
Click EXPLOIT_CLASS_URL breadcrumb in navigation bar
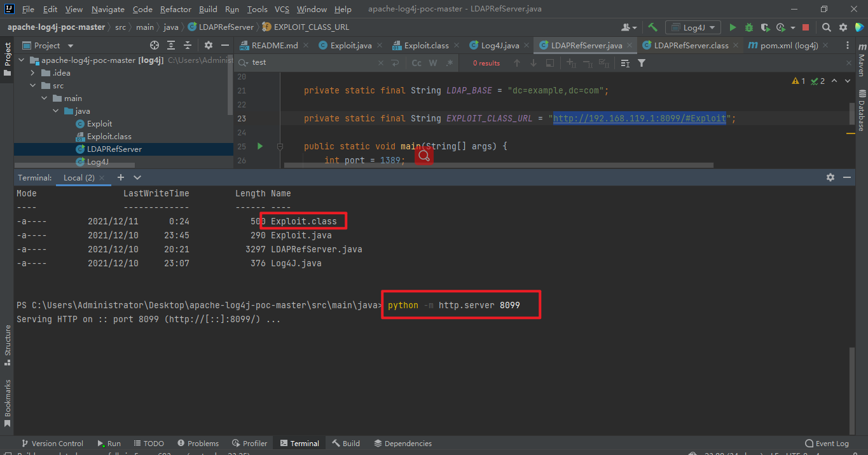click(306, 27)
